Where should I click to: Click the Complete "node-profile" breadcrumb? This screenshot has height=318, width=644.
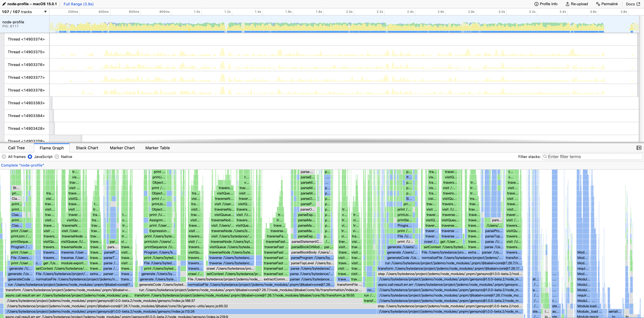tap(23, 165)
